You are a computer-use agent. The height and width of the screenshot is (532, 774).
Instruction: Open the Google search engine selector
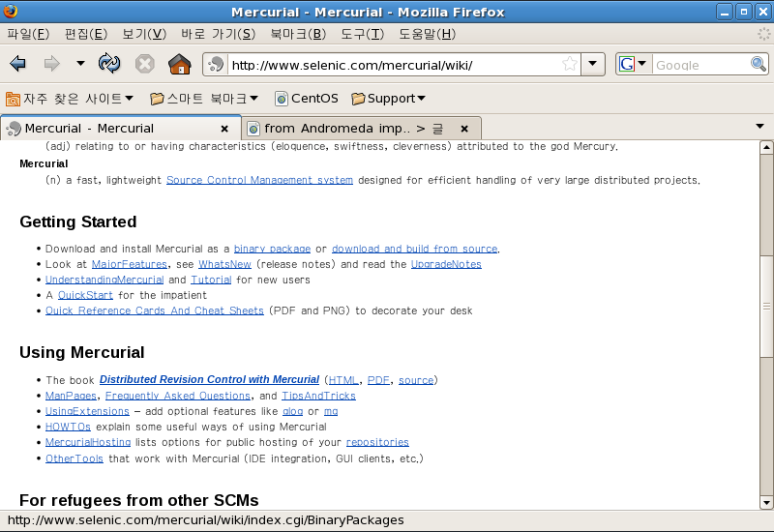click(x=633, y=64)
